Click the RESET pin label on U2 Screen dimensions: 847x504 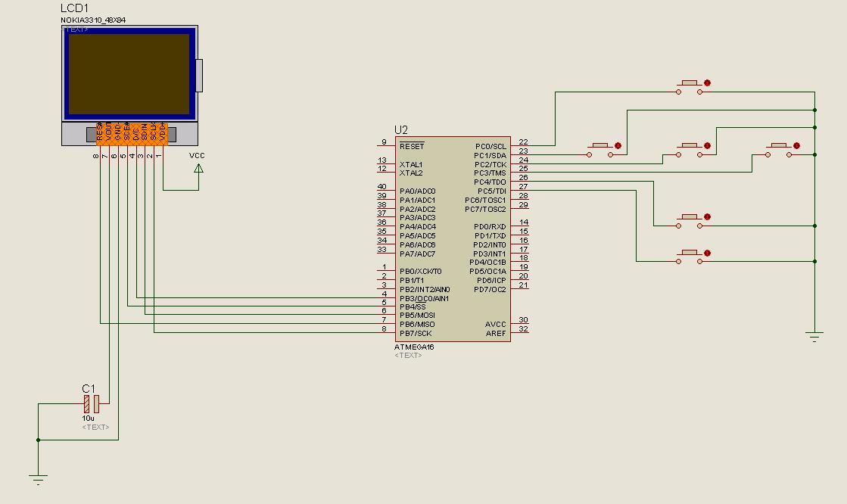pos(413,146)
